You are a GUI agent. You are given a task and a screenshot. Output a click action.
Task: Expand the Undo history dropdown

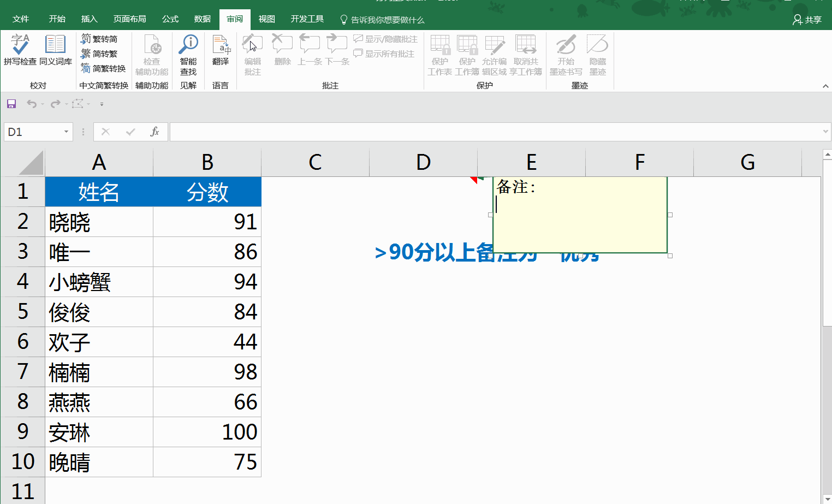point(43,104)
